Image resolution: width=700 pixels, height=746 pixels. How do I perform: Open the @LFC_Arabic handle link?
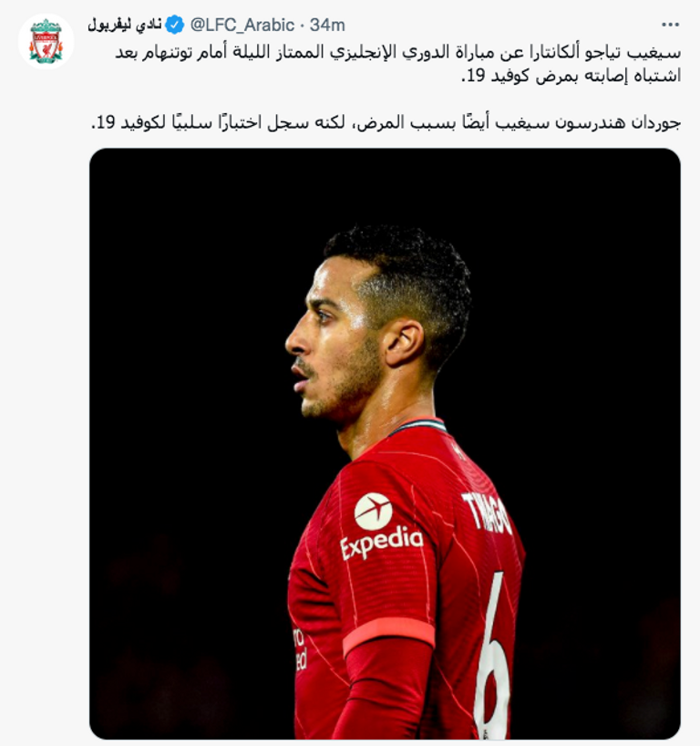click(242, 25)
